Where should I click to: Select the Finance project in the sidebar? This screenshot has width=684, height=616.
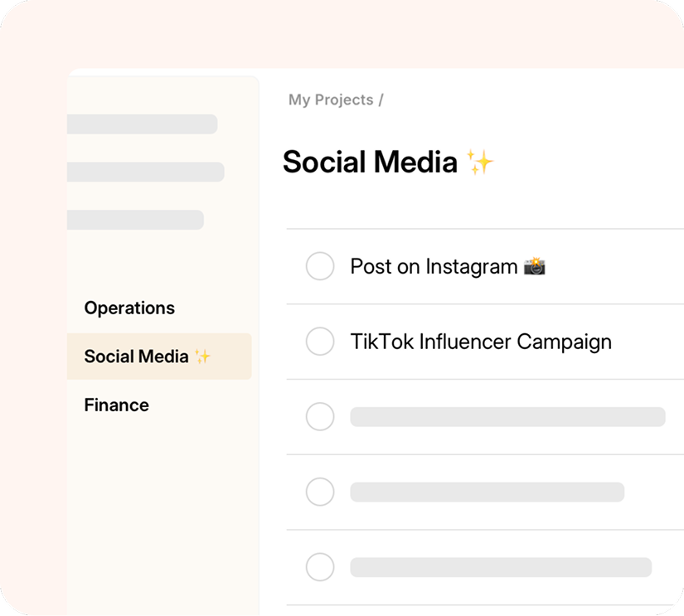tap(115, 405)
